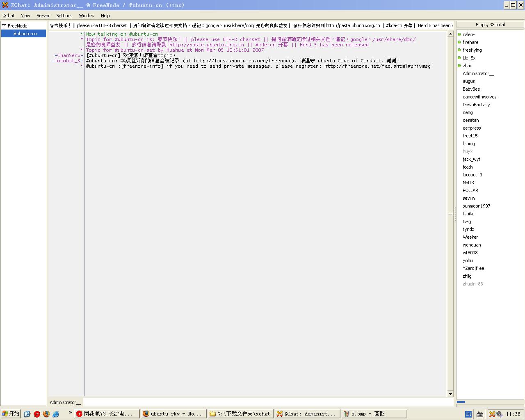Select user YZard|free in user list
The width and height of the screenshot is (525, 420).
pyautogui.click(x=473, y=268)
